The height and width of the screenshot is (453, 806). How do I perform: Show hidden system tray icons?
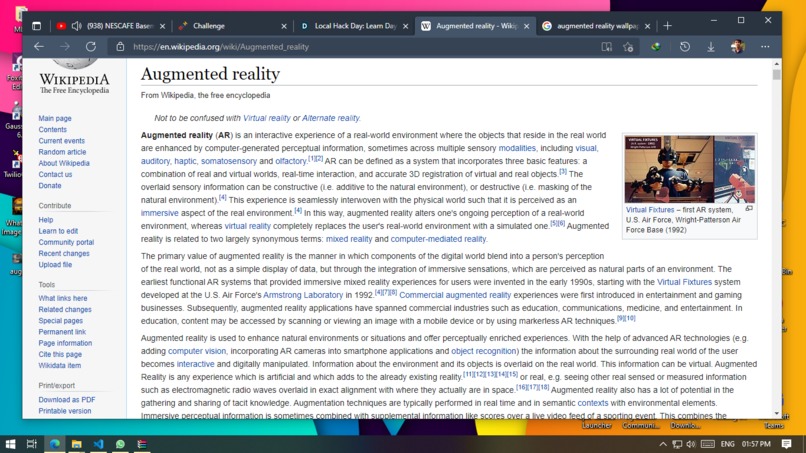[663, 444]
